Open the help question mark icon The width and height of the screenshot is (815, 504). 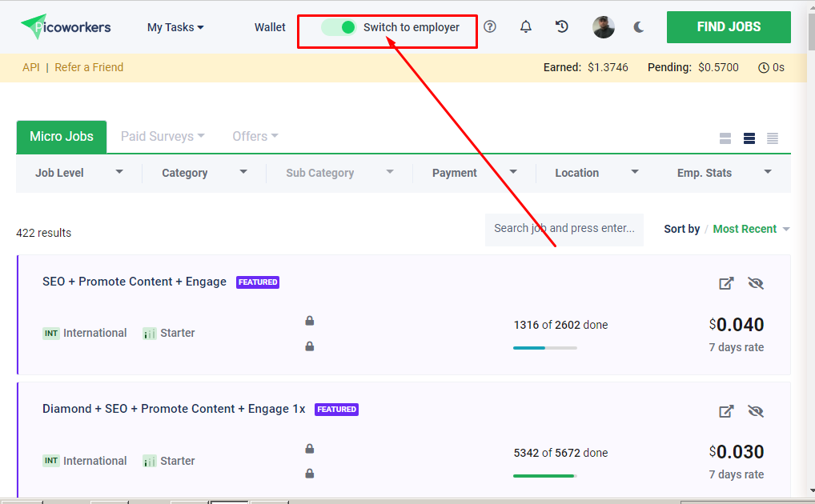tap(490, 26)
